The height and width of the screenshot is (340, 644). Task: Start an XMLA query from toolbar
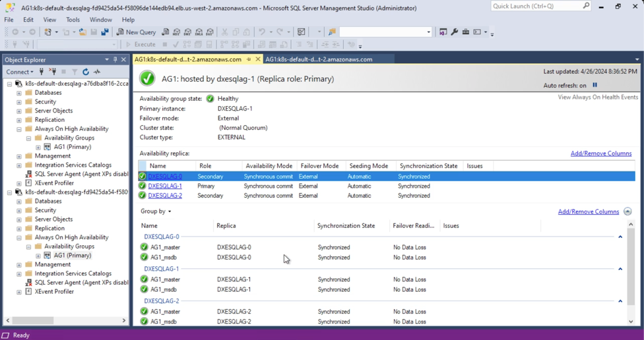pyautogui.click(x=199, y=32)
